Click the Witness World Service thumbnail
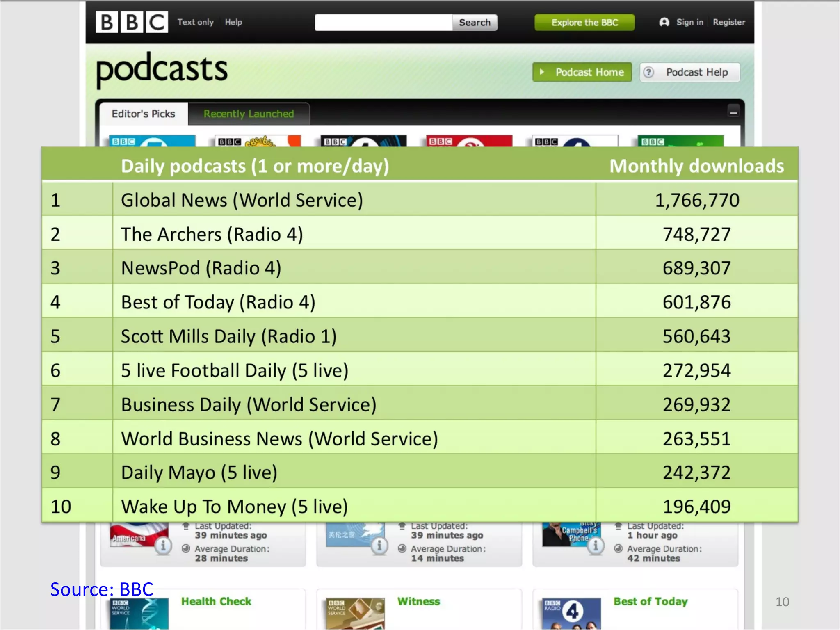Image resolution: width=840 pixels, height=630 pixels. [x=356, y=614]
